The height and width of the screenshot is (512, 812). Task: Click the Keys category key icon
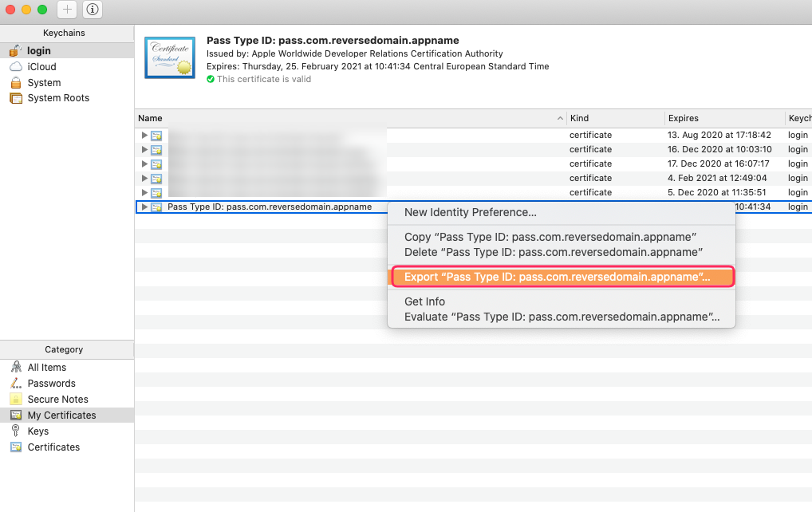coord(16,431)
